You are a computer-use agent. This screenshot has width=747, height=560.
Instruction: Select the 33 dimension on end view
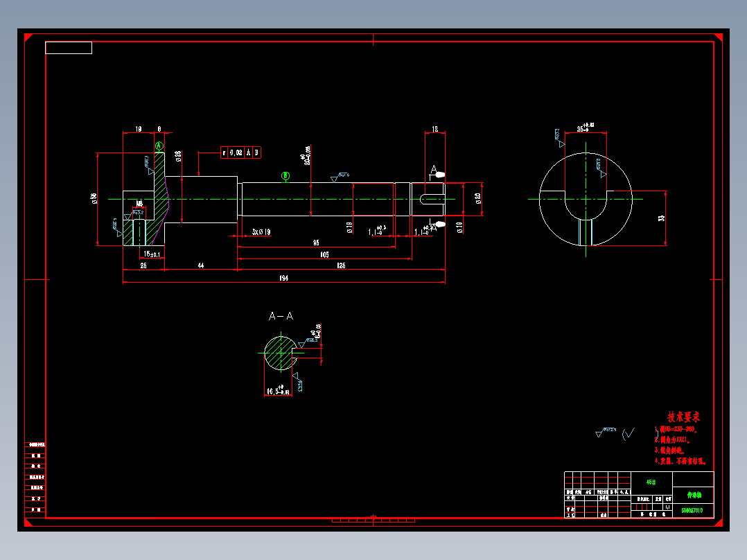point(661,218)
